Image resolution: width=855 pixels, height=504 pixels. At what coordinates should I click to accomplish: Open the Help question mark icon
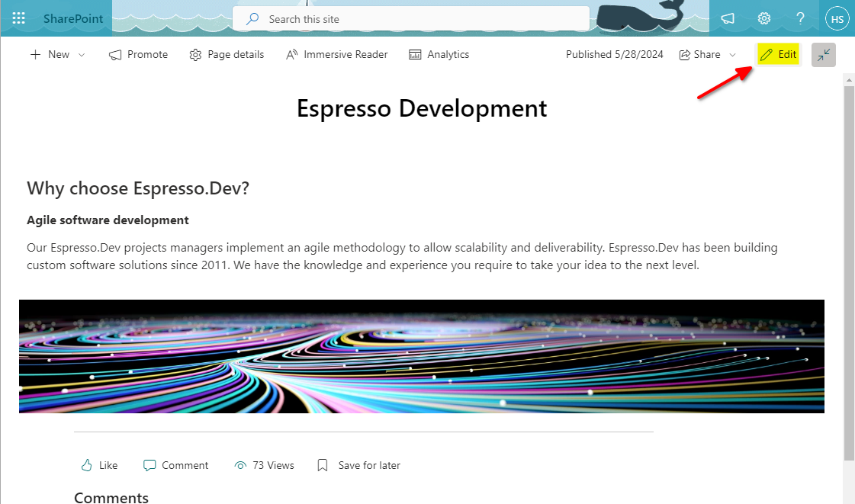[x=800, y=19]
